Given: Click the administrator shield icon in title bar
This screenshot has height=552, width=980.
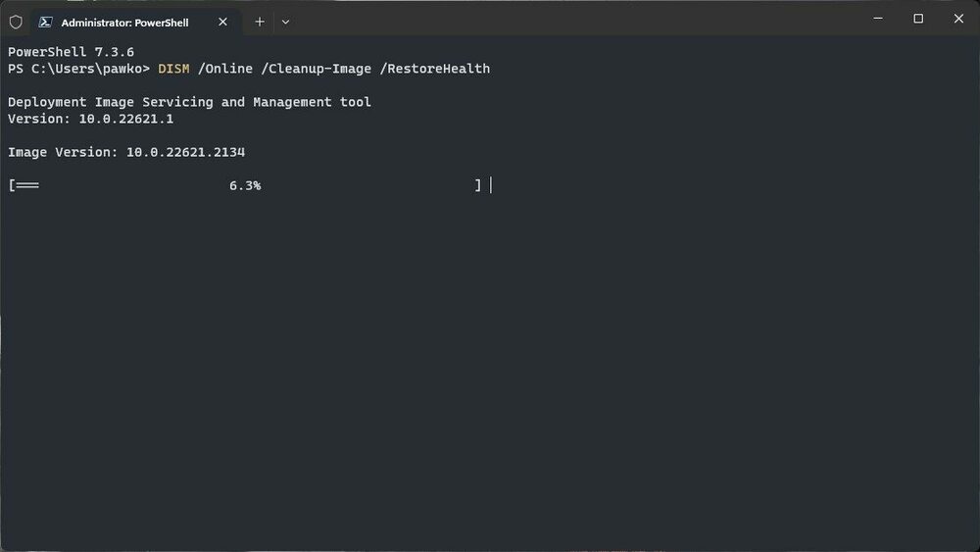Looking at the screenshot, I should coord(16,22).
